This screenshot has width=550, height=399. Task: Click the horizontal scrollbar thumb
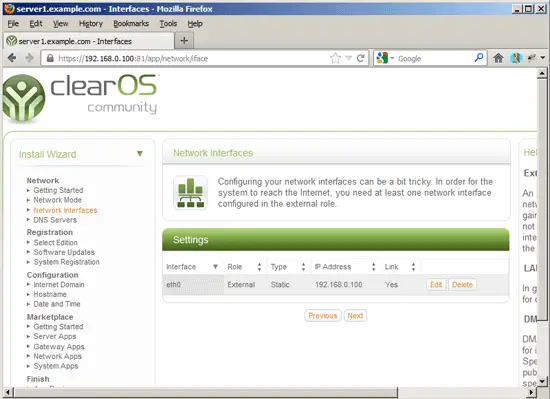pos(205,392)
